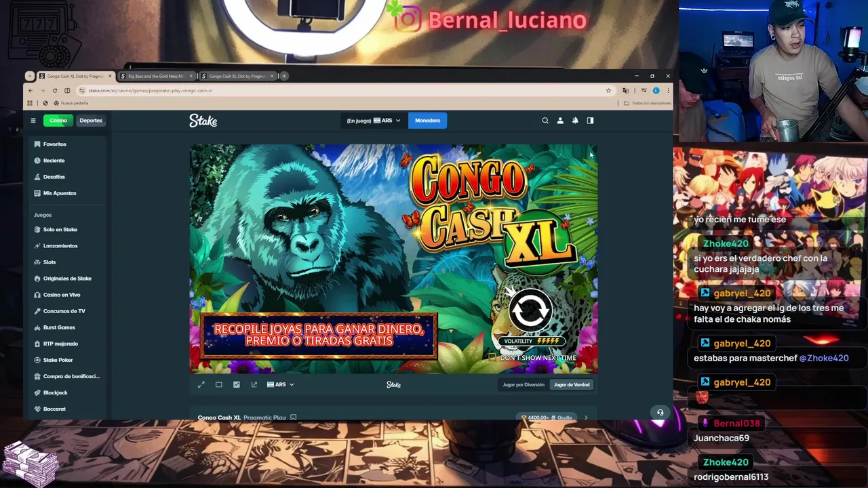Image resolution: width=868 pixels, height=488 pixels.
Task: Select Jugar de Verdad mode
Action: 572,384
